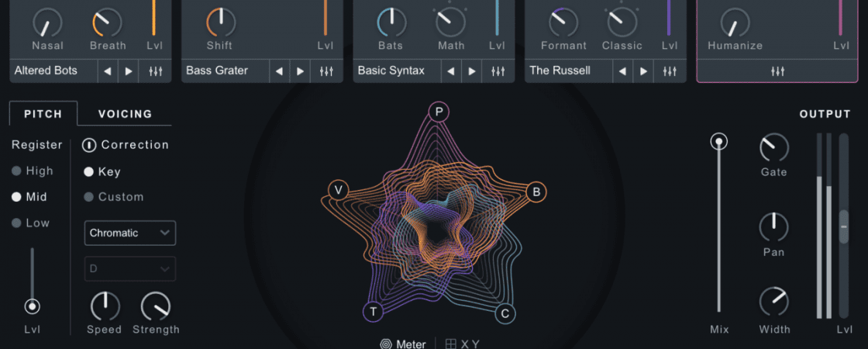Click the C node in visualizer
Screen dimensions: 868x349
pos(505,314)
